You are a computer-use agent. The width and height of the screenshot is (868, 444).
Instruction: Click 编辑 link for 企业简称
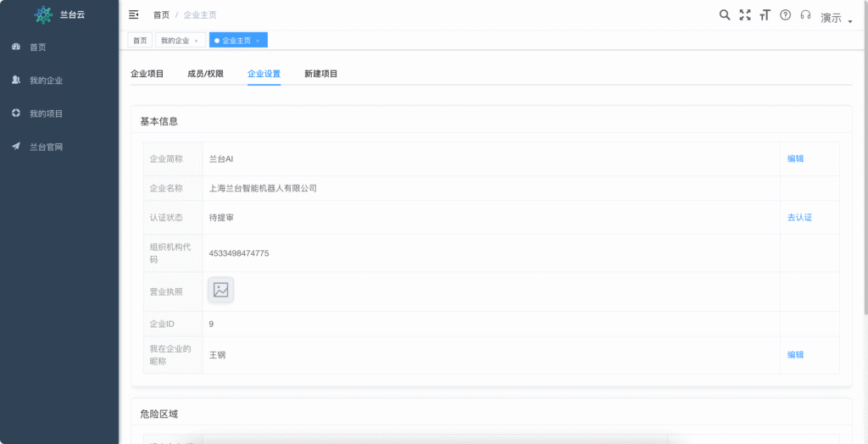click(x=795, y=158)
